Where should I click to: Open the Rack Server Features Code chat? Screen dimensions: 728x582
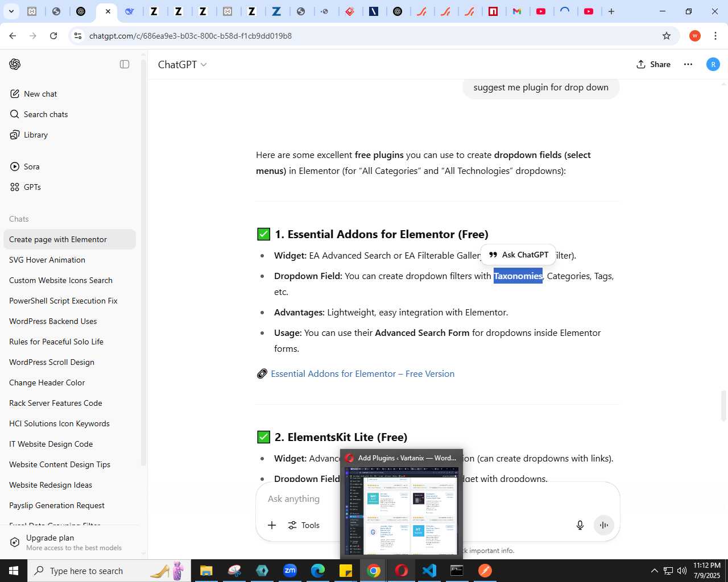(x=69, y=403)
